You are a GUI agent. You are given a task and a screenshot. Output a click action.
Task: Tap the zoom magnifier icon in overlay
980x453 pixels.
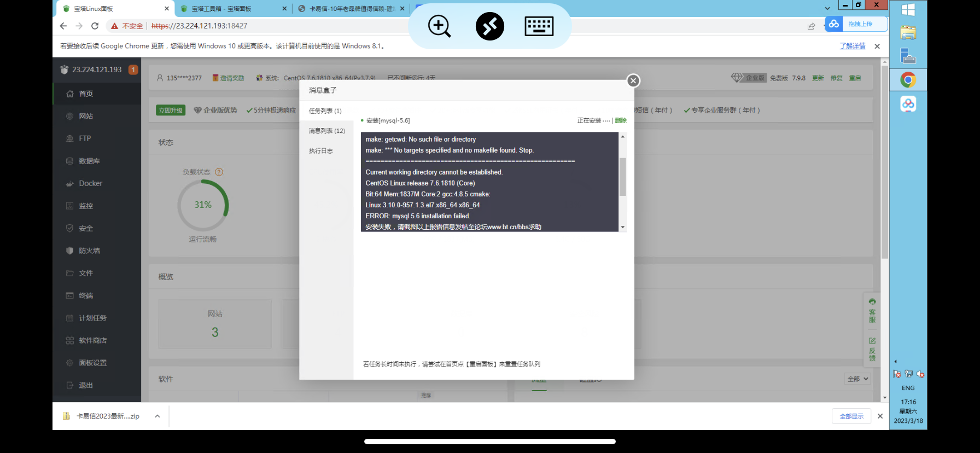click(x=439, y=26)
